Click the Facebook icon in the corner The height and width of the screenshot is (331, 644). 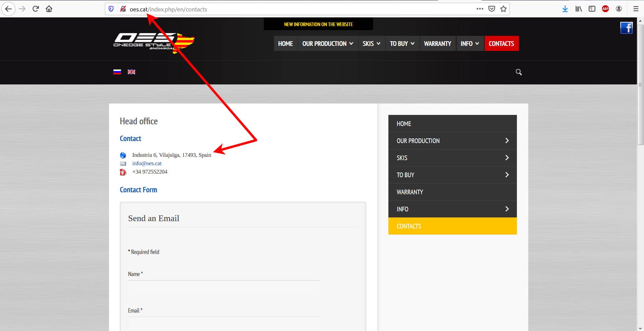click(626, 28)
